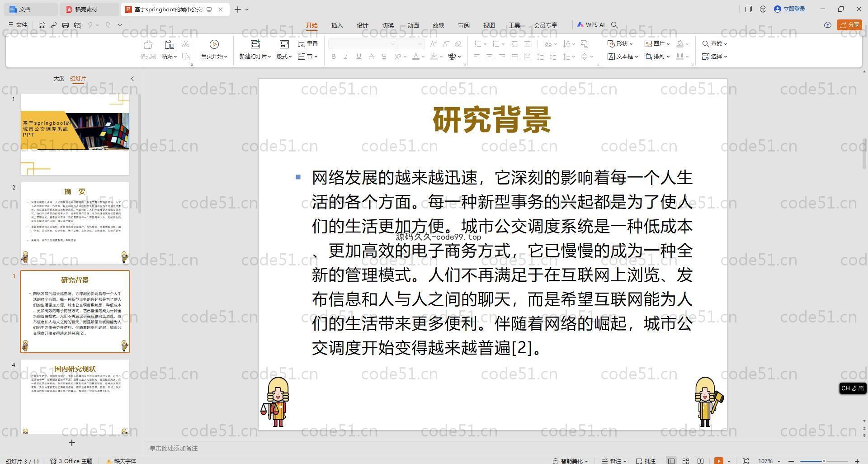Click Zoom In plus button
The image size is (868, 464).
coord(857,461)
